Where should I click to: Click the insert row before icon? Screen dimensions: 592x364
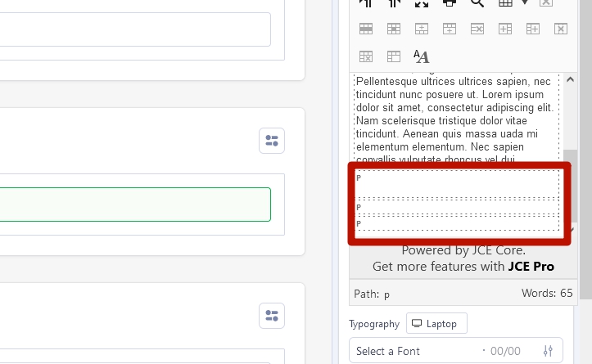422,29
